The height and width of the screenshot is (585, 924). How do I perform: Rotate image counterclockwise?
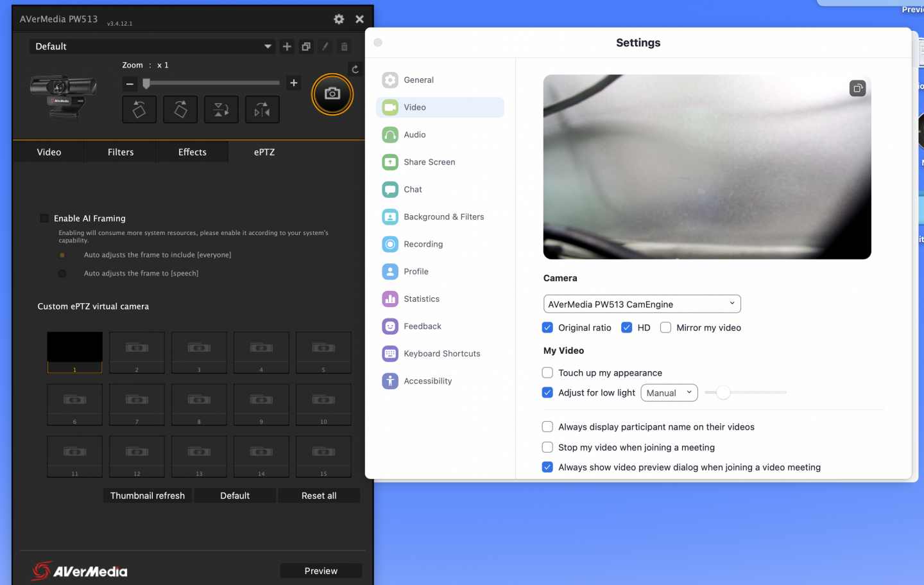coord(139,110)
